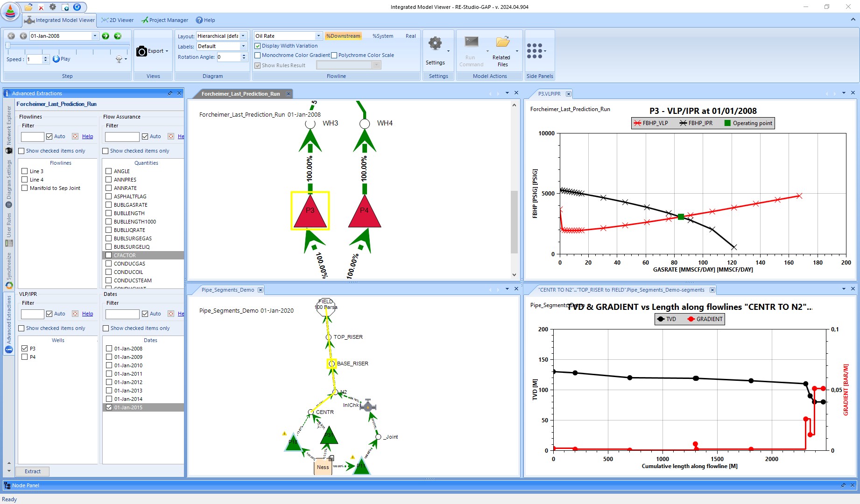Click the Export camera icon

pyautogui.click(x=141, y=51)
